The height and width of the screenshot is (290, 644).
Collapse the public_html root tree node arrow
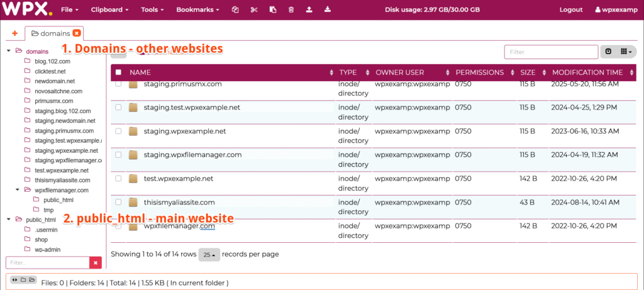pos(9,220)
